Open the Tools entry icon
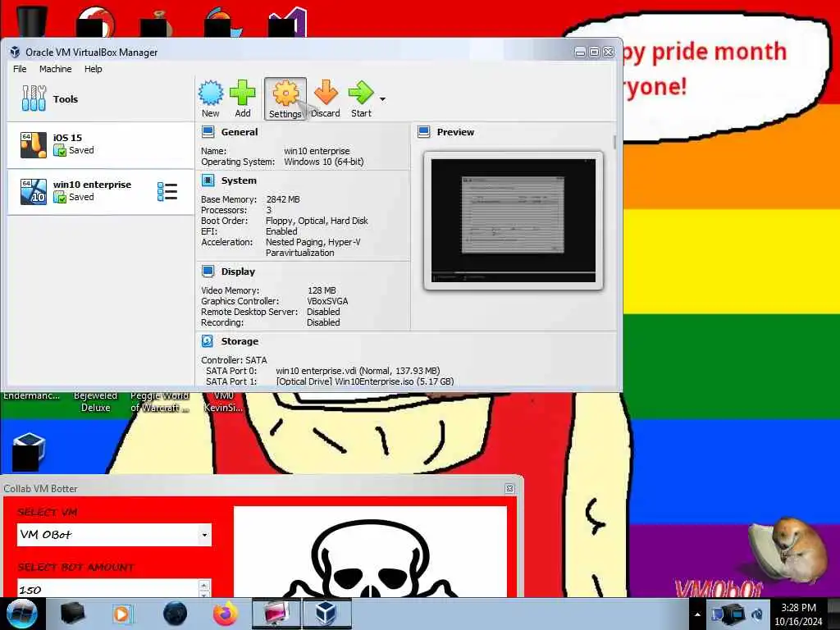Viewport: 840px width, 630px height. 34,98
